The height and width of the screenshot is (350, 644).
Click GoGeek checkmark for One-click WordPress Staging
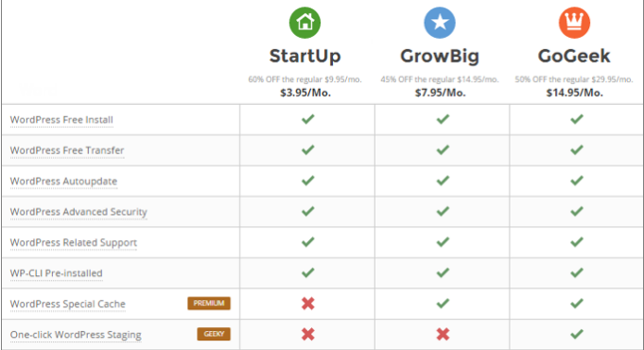[x=577, y=334]
